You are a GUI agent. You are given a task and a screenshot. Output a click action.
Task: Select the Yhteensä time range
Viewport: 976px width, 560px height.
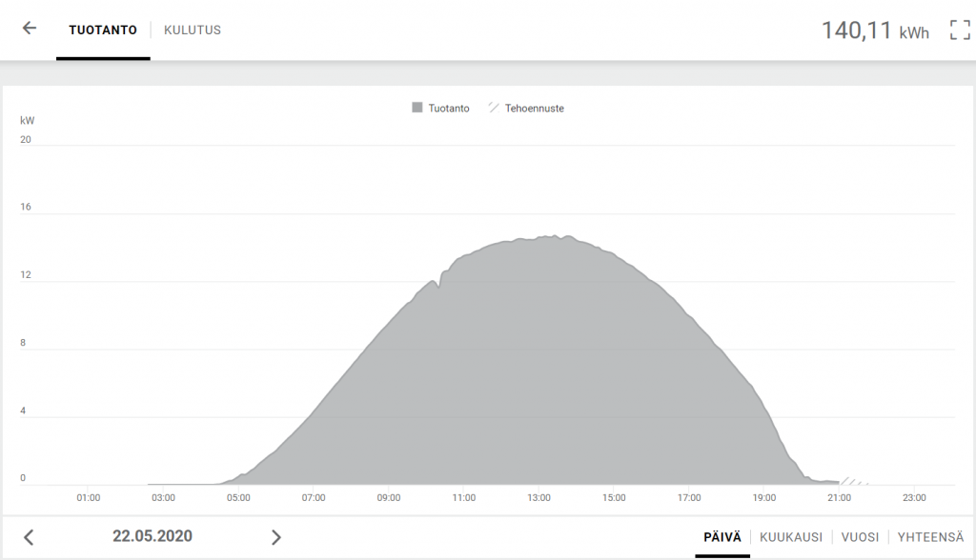coord(930,537)
